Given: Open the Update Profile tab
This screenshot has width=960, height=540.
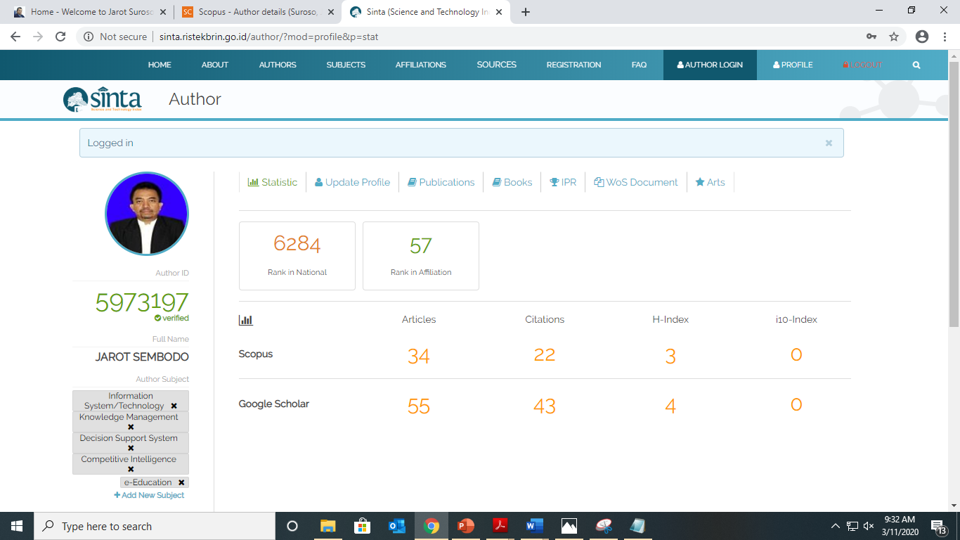Looking at the screenshot, I should click(x=352, y=182).
